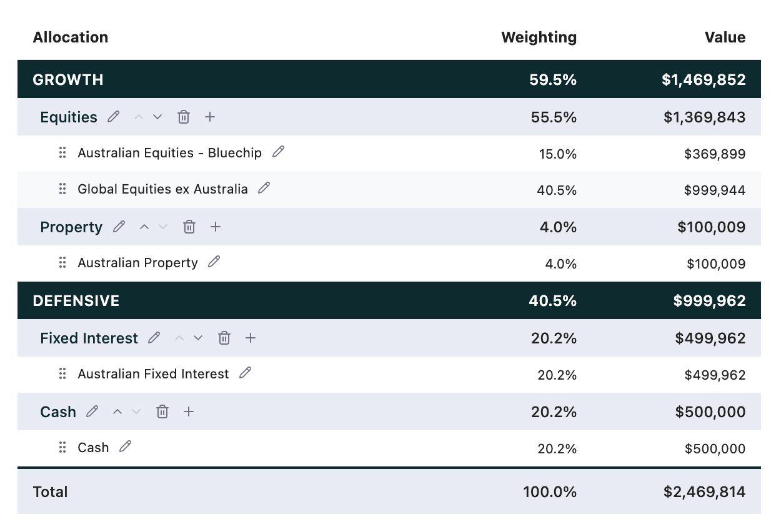Screen dimensions: 776x532
Task: Move Equities category down
Action: [157, 117]
